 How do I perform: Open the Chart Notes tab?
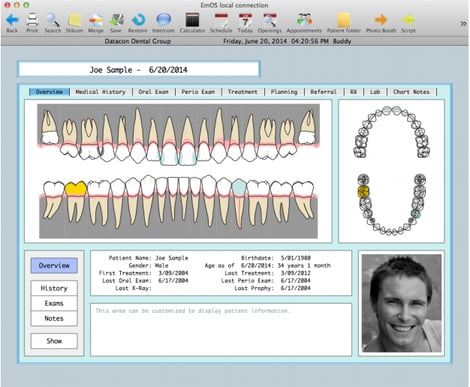point(411,92)
